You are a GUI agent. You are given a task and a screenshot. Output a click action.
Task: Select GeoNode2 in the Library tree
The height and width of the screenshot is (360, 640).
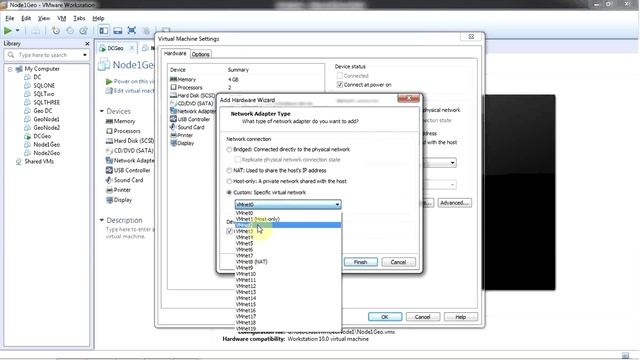47,128
